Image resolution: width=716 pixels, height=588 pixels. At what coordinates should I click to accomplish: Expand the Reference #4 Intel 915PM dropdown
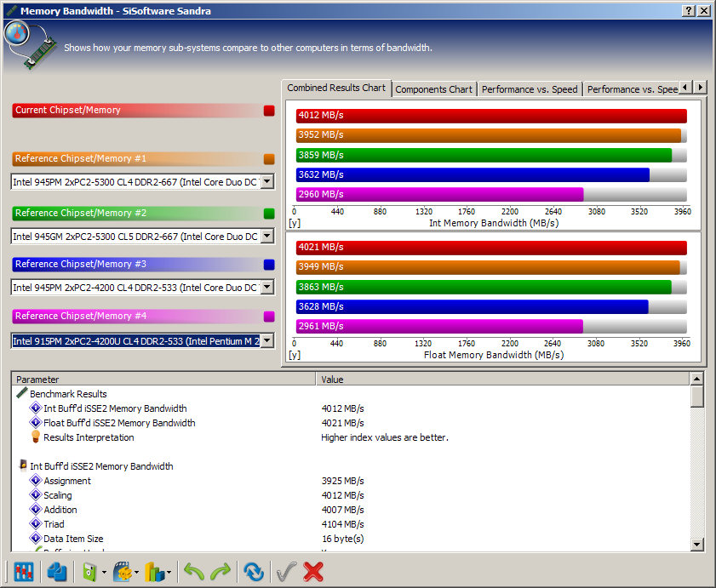(267, 340)
